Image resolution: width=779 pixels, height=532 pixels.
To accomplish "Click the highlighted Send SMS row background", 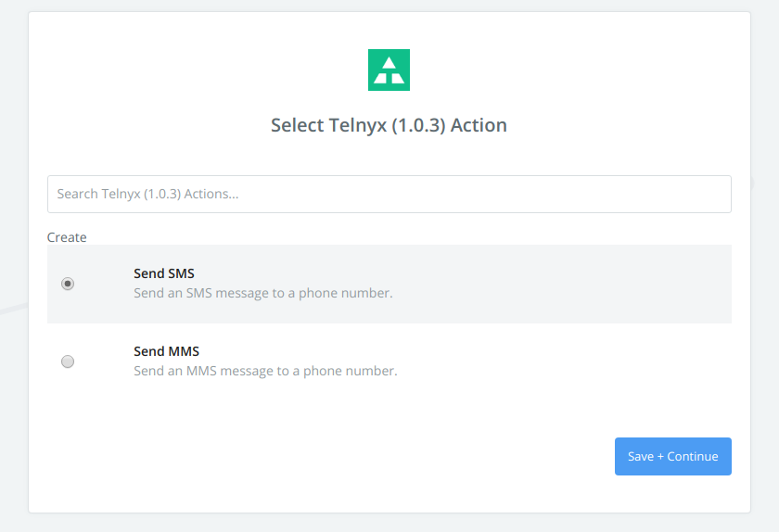I will pos(556,284).
